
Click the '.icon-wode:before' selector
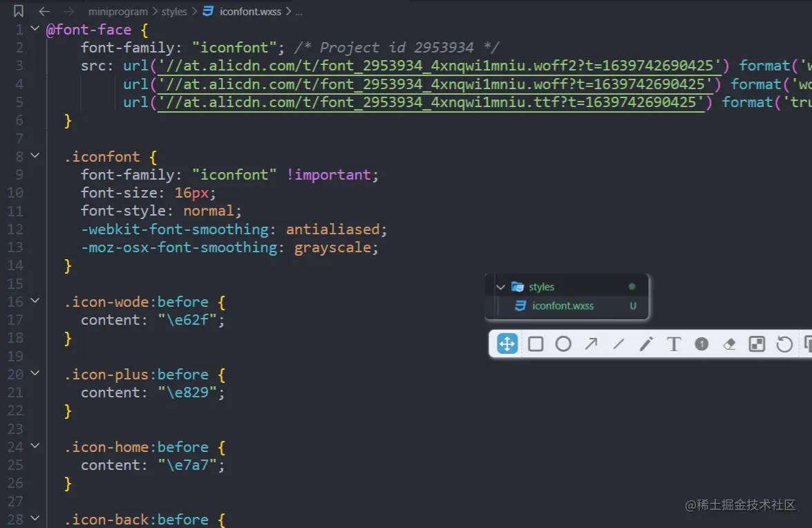click(x=136, y=302)
